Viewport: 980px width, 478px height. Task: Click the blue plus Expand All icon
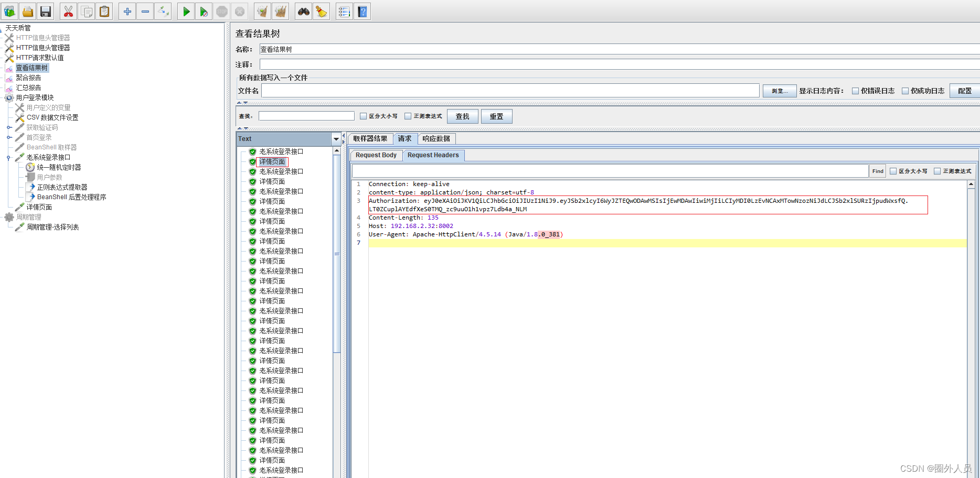click(x=127, y=11)
